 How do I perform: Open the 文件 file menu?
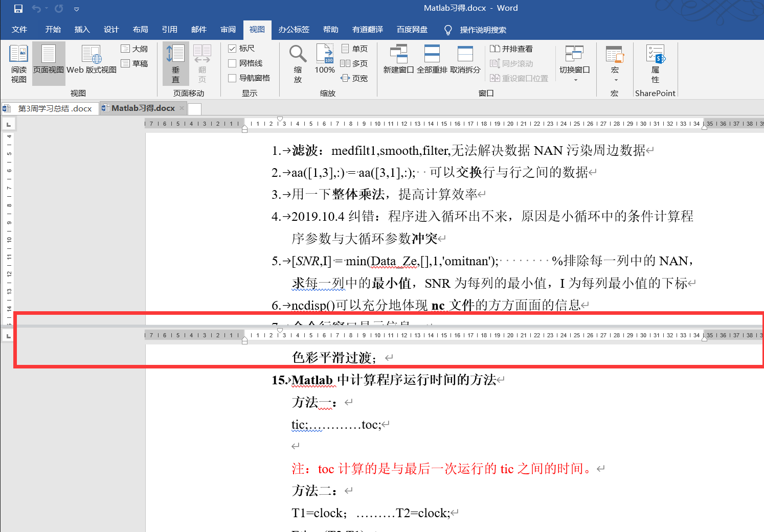click(x=19, y=30)
